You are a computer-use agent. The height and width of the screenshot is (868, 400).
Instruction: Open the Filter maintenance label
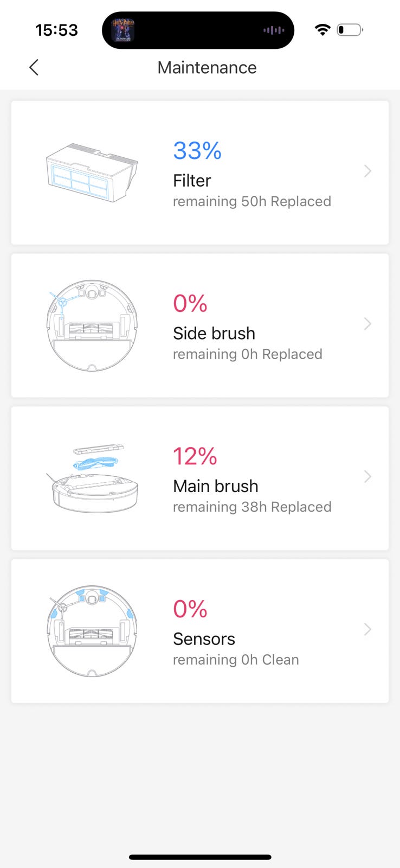click(x=192, y=181)
